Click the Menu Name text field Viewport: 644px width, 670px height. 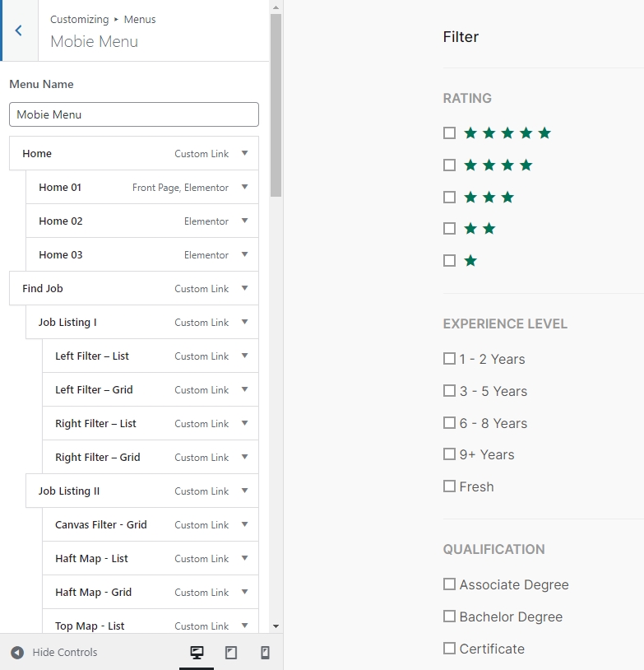pos(134,114)
